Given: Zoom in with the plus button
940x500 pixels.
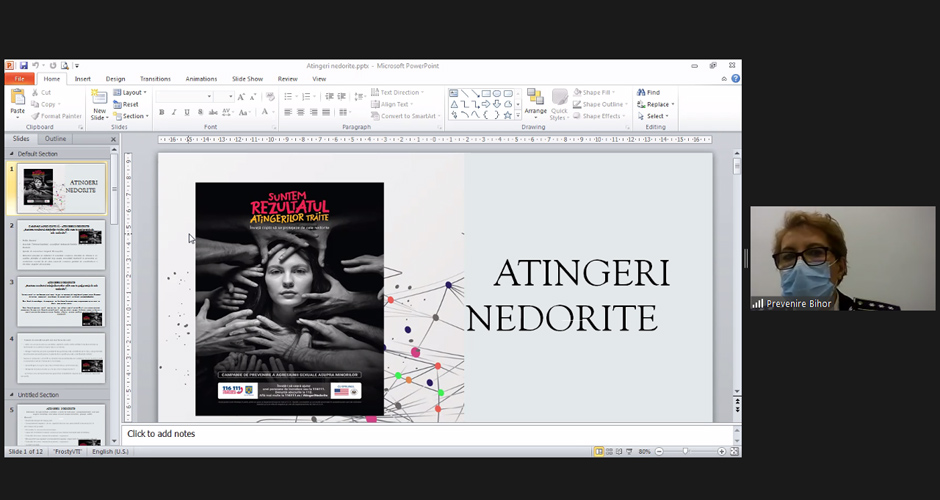Looking at the screenshot, I should tap(721, 451).
